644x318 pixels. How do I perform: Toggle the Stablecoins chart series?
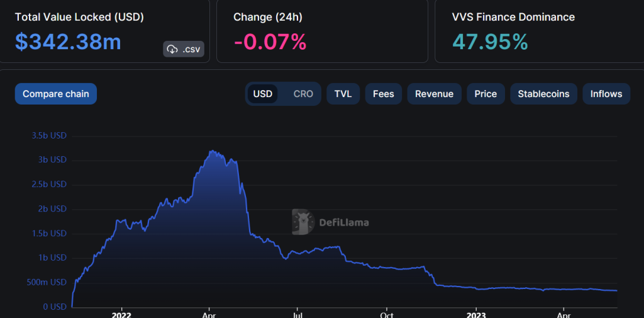(543, 94)
